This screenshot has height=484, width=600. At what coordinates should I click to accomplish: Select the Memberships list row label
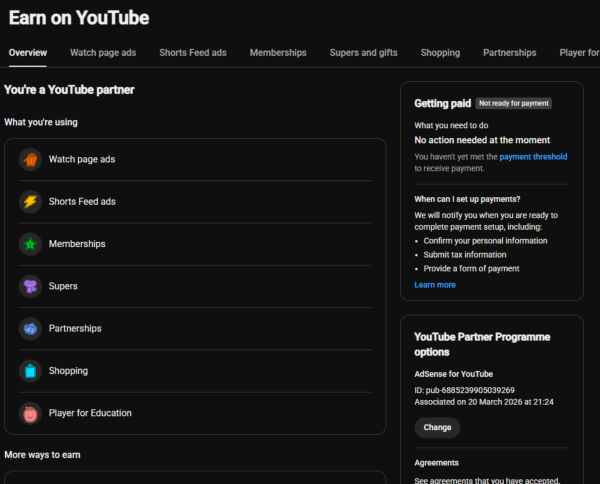77,244
